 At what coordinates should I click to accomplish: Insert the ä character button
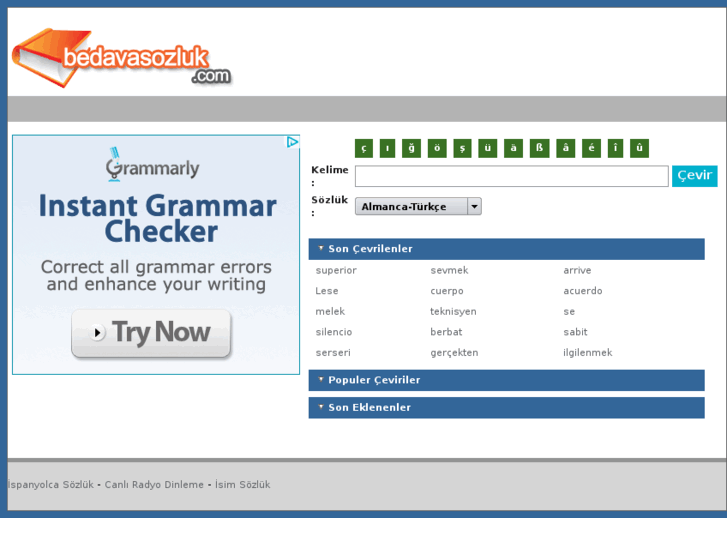[x=513, y=148]
